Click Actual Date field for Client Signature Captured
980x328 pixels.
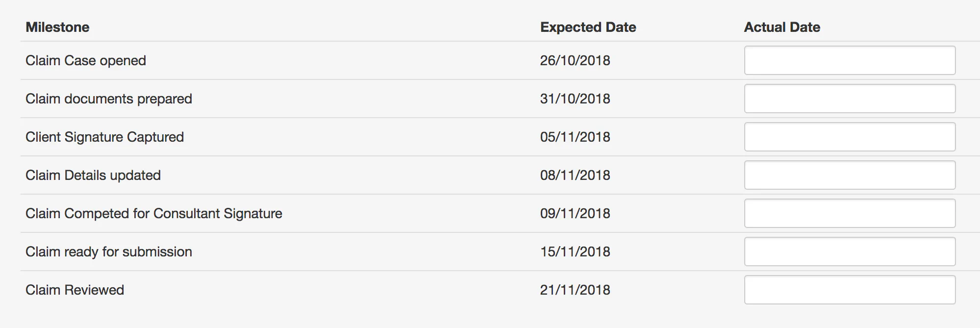(x=850, y=137)
